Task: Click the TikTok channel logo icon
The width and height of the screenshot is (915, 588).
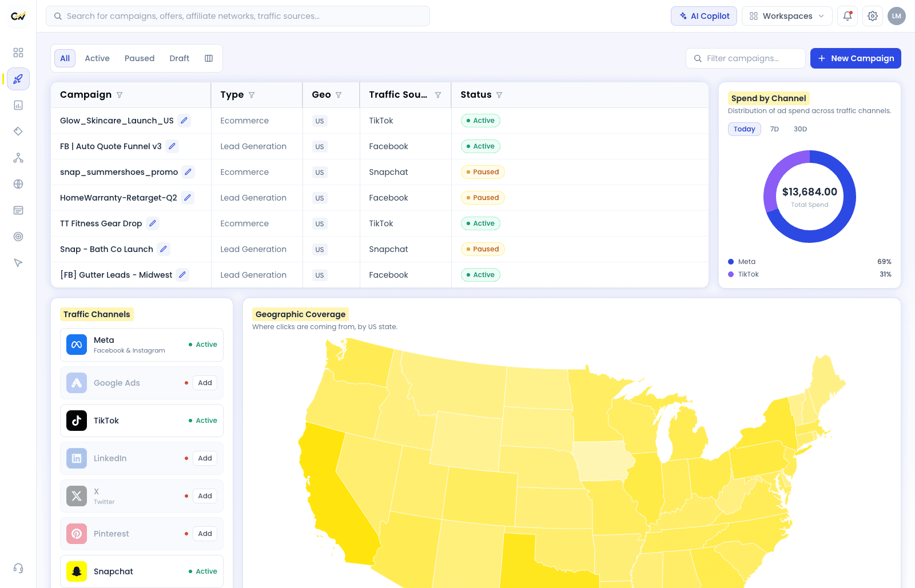Action: pos(77,421)
